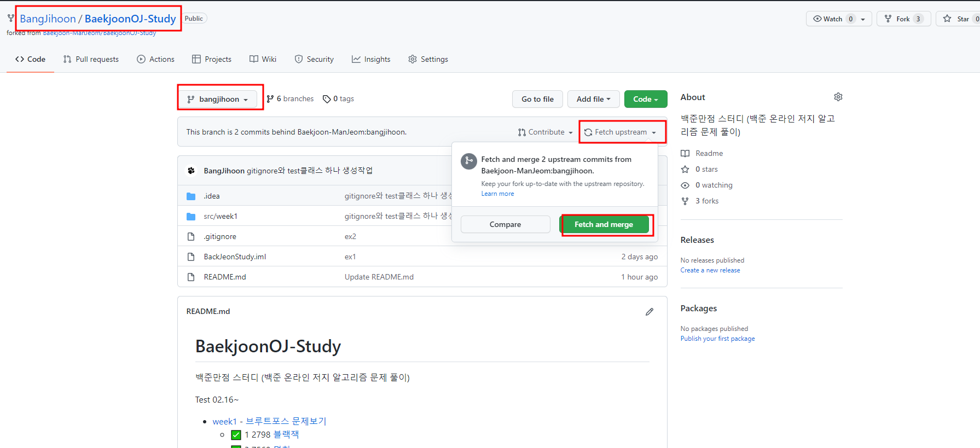Open the bangjihoon branch selector dropdown

click(x=218, y=99)
